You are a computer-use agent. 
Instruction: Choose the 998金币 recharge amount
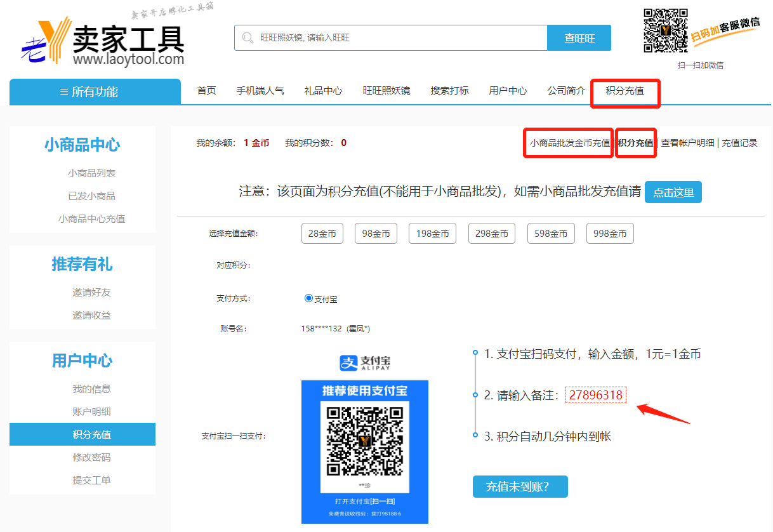(x=610, y=234)
